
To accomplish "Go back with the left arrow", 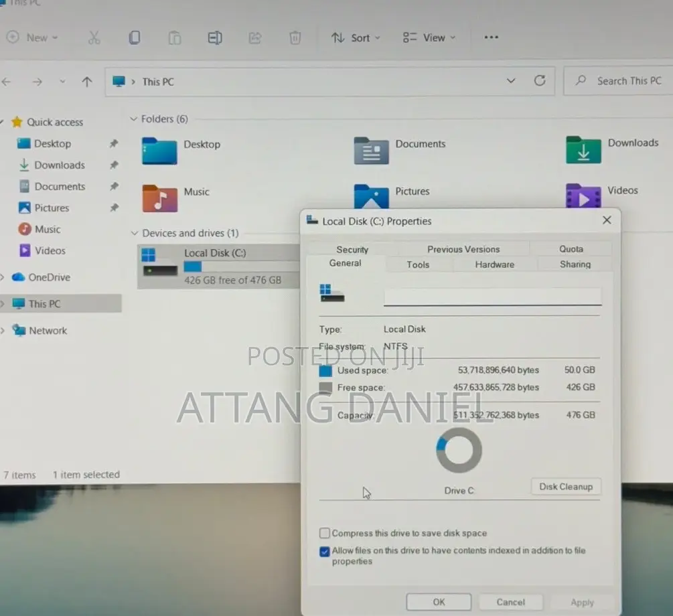I will click(7, 82).
